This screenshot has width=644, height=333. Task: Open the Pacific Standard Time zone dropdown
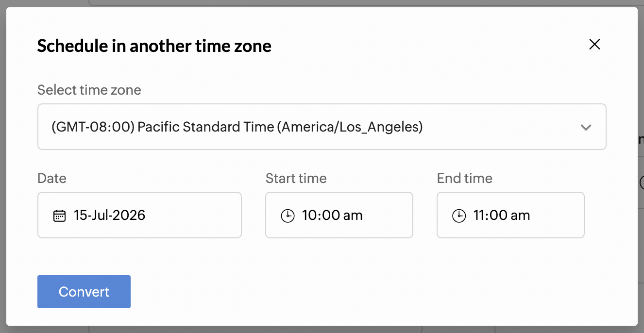tap(322, 127)
